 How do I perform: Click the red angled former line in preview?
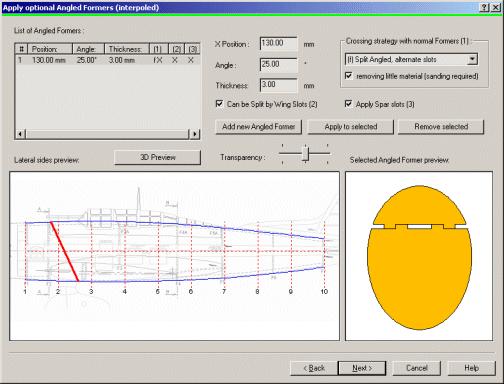click(x=64, y=251)
